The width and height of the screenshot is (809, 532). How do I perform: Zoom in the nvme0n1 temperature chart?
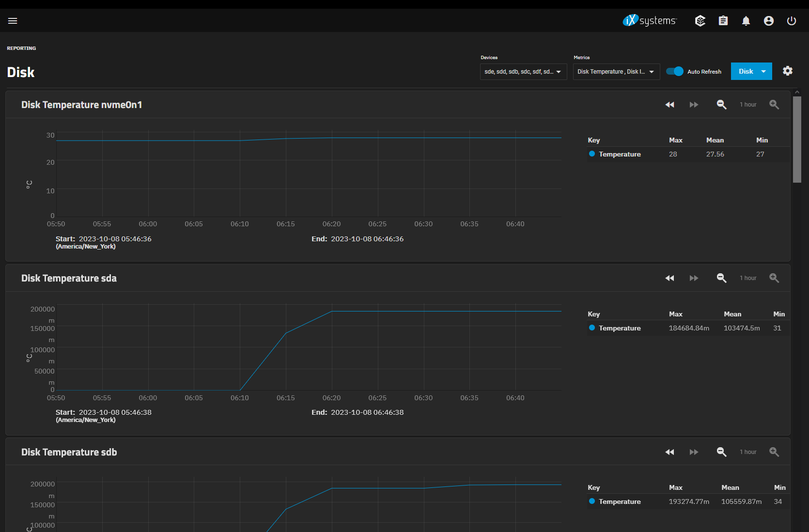pos(774,105)
